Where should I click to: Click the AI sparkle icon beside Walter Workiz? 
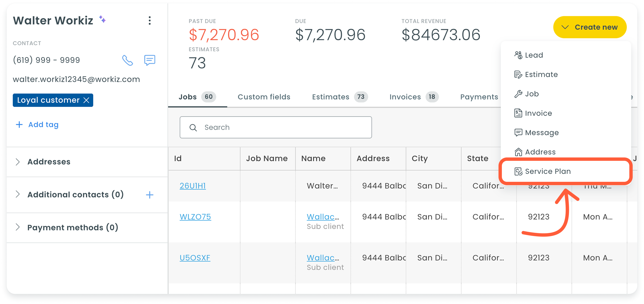(102, 19)
